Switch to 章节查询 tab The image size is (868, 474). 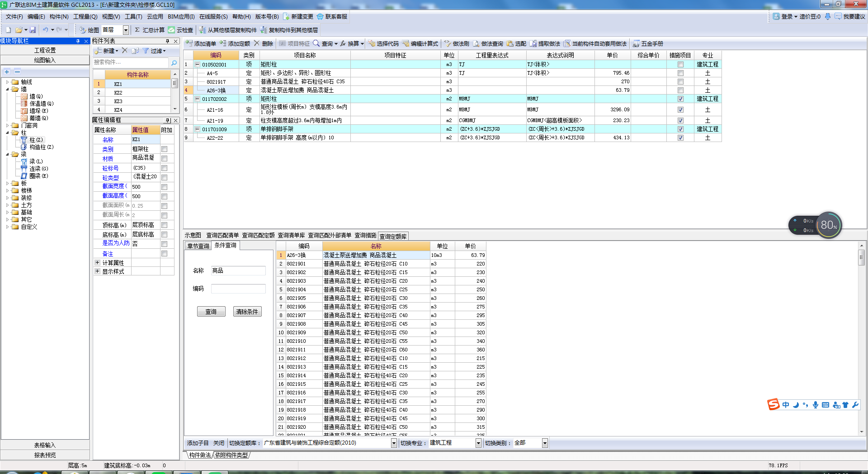[198, 246]
